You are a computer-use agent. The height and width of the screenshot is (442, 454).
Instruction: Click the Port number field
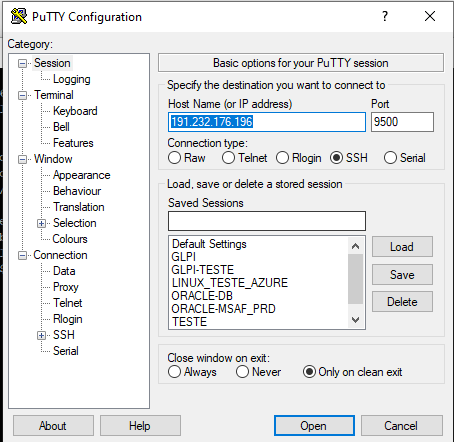click(x=402, y=122)
